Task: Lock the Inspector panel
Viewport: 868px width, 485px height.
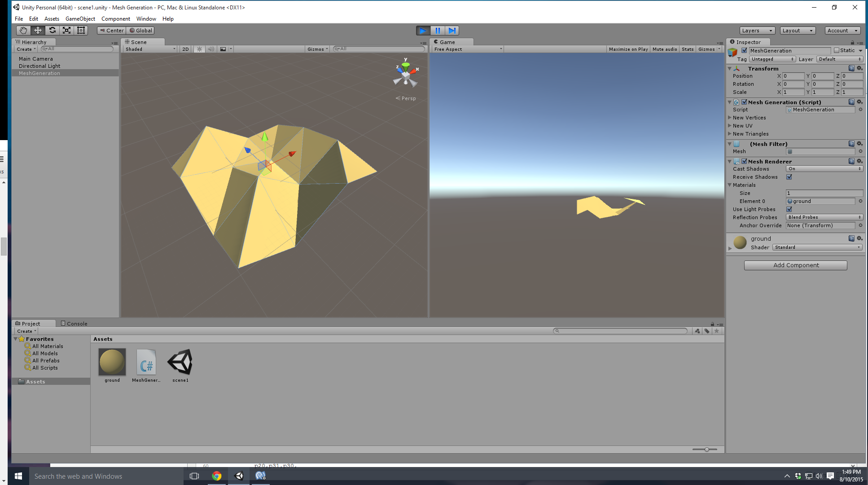Action: 852,42
